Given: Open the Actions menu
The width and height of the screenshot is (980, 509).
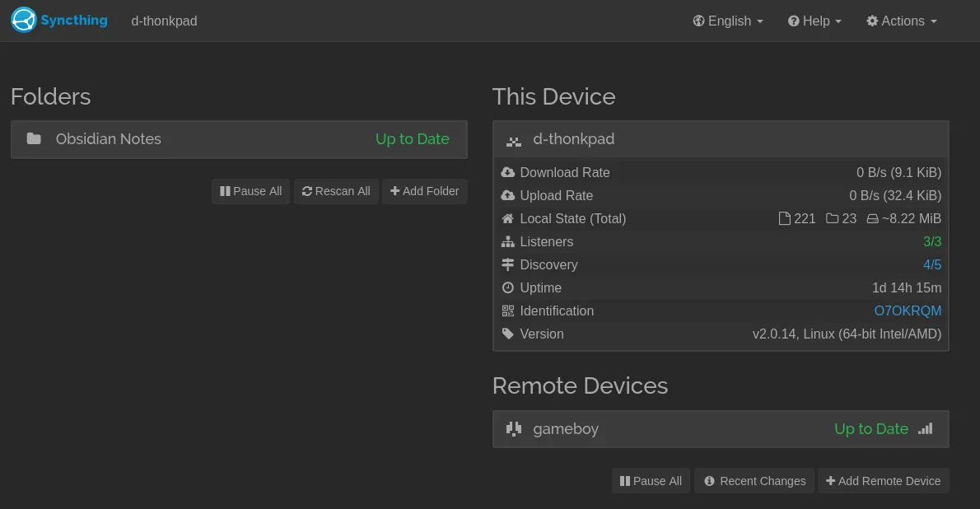Looking at the screenshot, I should point(902,21).
